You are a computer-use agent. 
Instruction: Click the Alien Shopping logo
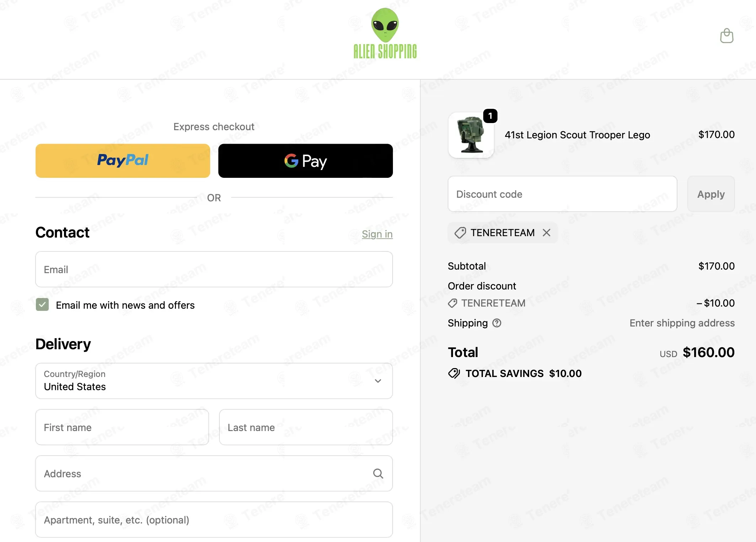point(385,33)
